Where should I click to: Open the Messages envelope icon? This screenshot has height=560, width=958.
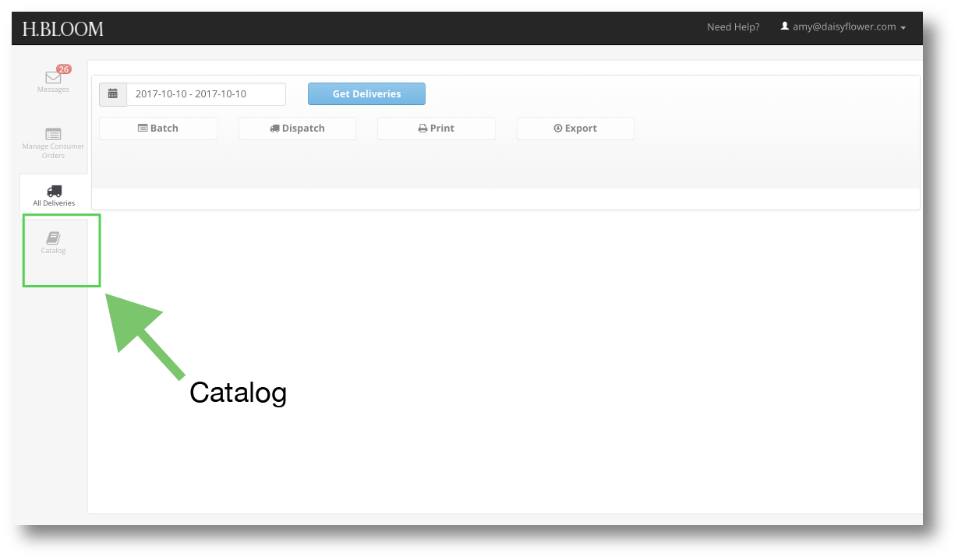coord(53,78)
